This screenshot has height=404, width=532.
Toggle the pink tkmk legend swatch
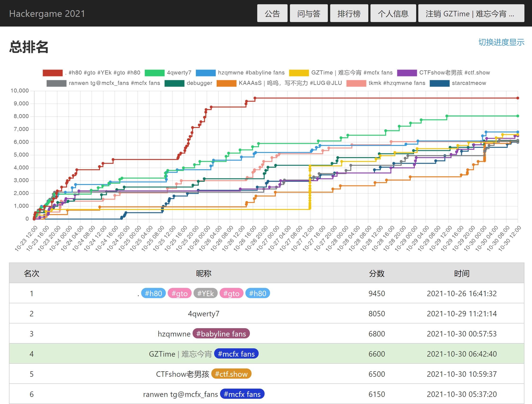[356, 83]
